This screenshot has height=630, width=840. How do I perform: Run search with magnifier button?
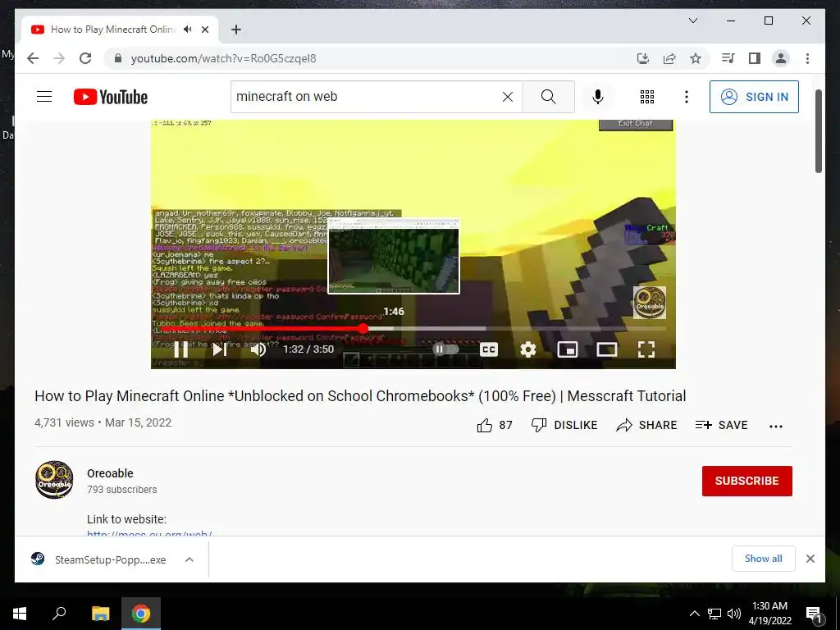(x=548, y=97)
